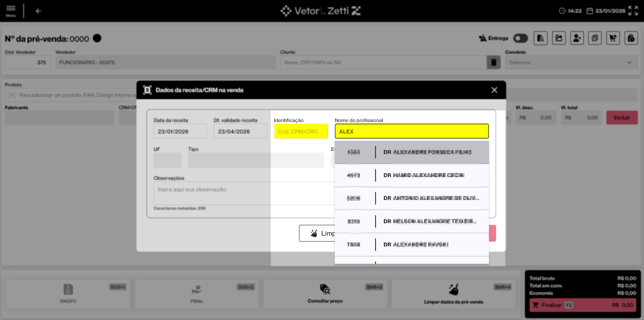Click Limpar dados da pré-venda button

[453, 294]
